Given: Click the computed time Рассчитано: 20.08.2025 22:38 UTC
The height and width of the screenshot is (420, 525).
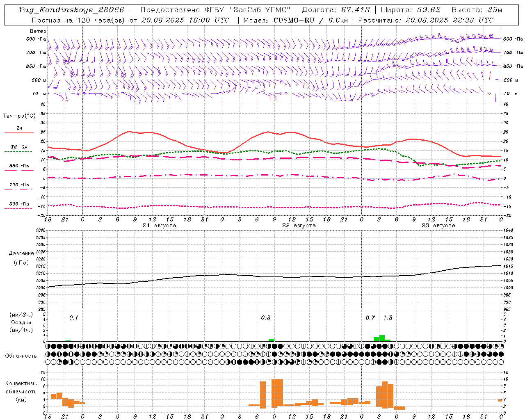Looking at the screenshot, I should pyautogui.click(x=426, y=20).
